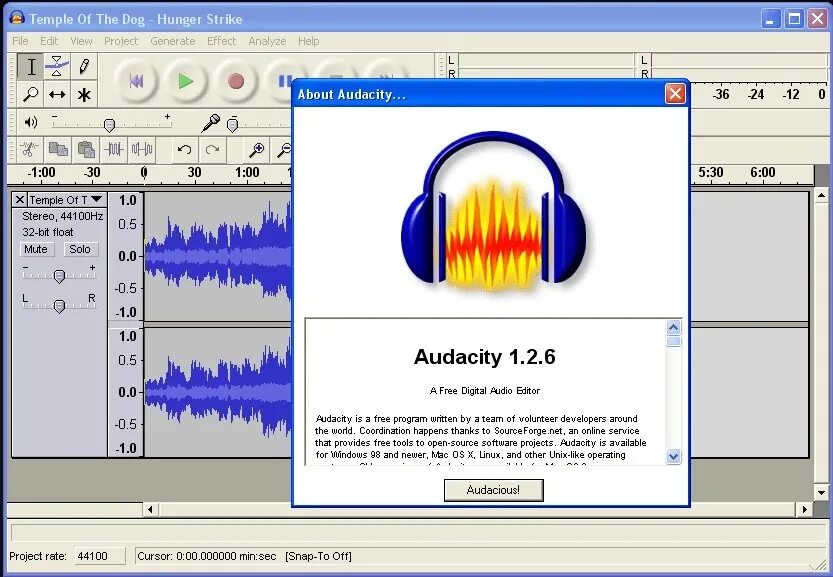This screenshot has width=833, height=577.
Task: Click the Audacious! button
Action: pyautogui.click(x=494, y=490)
